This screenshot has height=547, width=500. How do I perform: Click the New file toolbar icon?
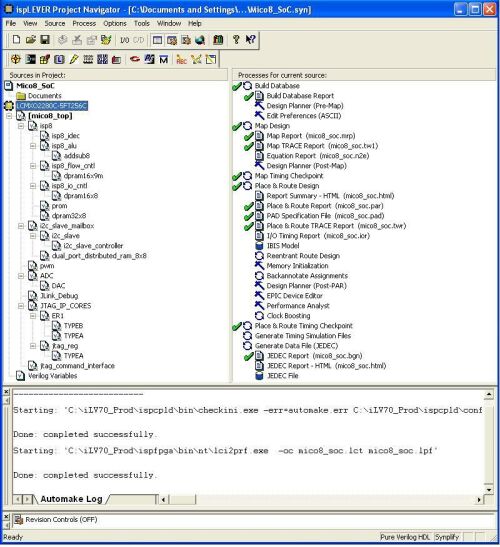click(x=16, y=40)
